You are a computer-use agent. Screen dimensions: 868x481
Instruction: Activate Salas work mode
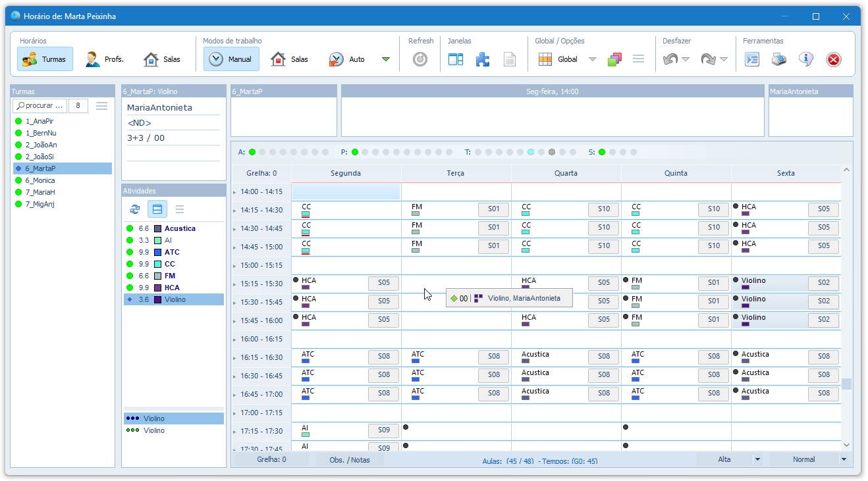[289, 59]
